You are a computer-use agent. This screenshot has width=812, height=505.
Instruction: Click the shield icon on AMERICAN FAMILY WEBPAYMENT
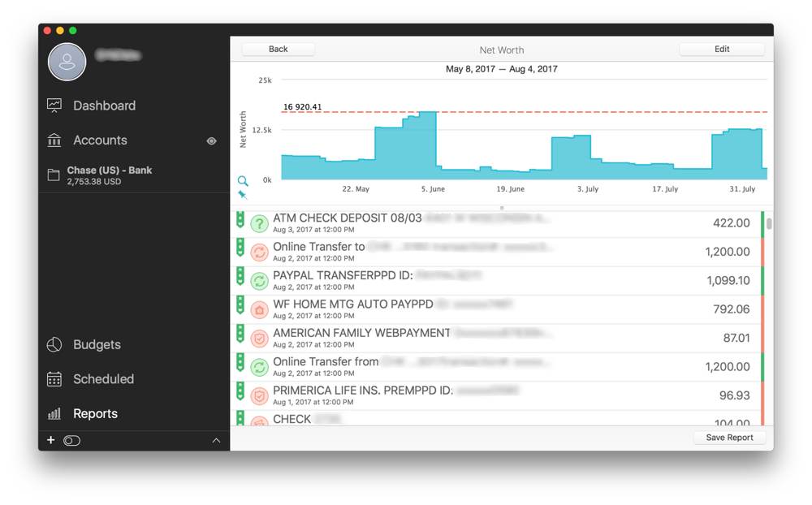259,339
